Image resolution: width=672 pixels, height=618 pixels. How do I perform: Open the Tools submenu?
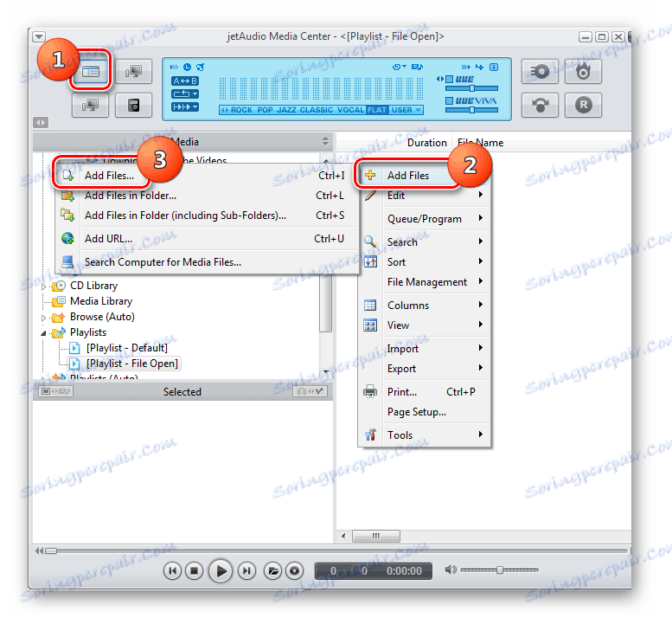pos(424,435)
